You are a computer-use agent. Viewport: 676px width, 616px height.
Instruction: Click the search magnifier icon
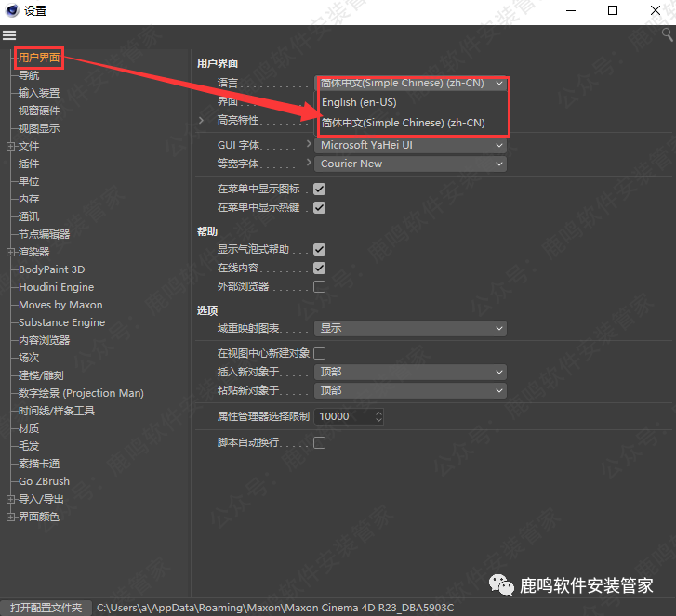(667, 34)
